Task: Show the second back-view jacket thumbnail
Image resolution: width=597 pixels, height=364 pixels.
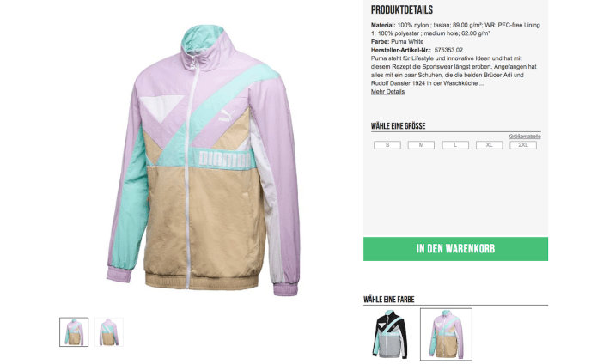Action: pos(109,332)
